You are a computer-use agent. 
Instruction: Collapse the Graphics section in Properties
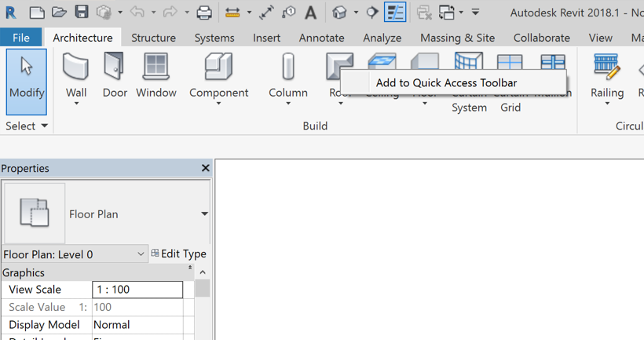coord(189,269)
